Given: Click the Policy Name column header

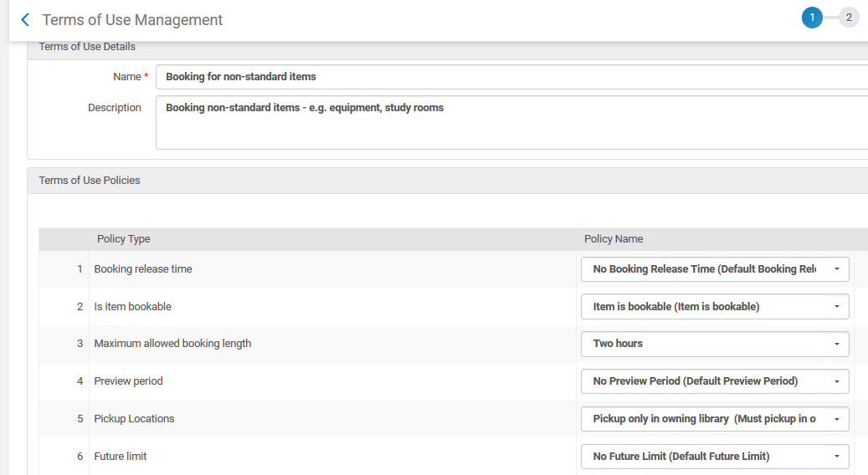Looking at the screenshot, I should pos(614,239).
